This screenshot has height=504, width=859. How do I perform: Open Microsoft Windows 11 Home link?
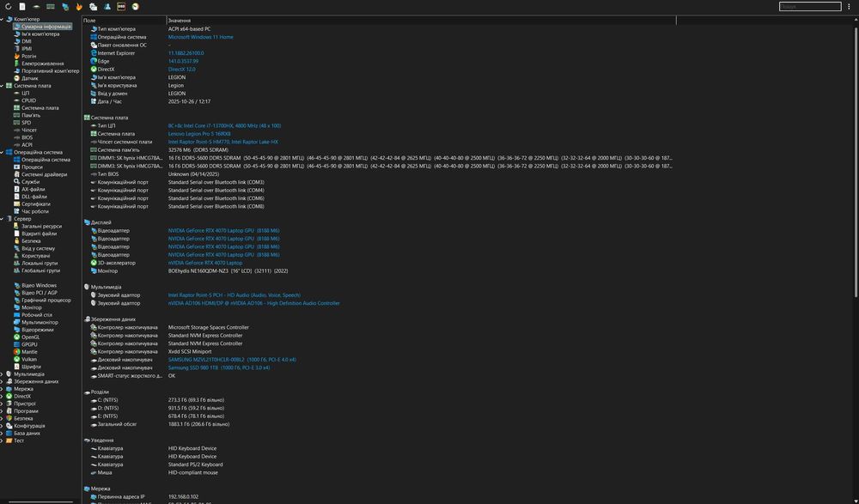pyautogui.click(x=200, y=37)
